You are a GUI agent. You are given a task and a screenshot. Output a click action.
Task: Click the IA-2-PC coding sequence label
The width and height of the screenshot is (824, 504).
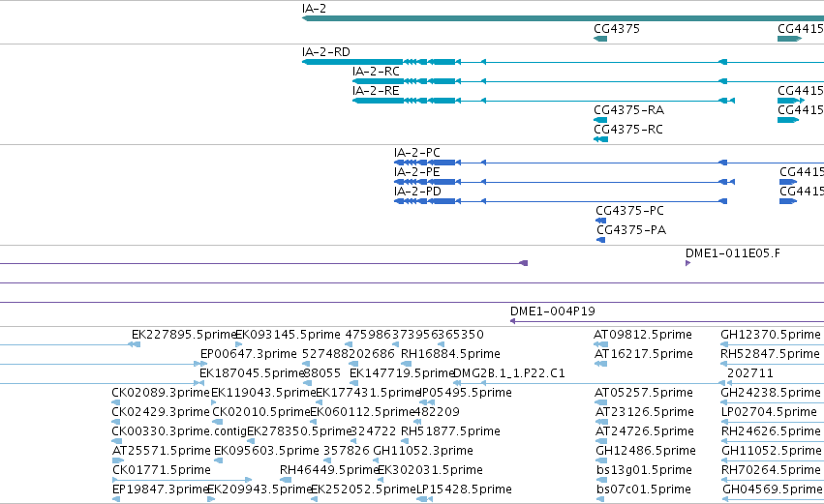coord(416,153)
